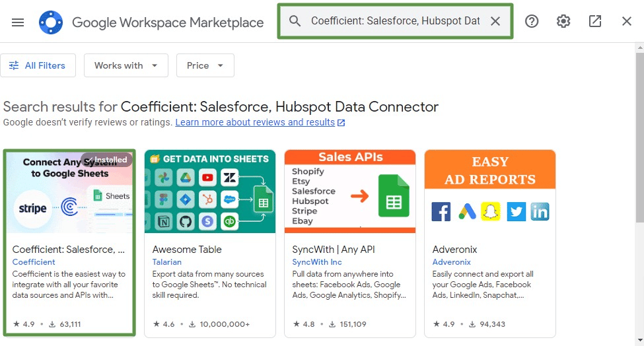Click Salesforce cloud icon in Awesome Table banner
This screenshot has height=346, width=644.
coord(230,199)
